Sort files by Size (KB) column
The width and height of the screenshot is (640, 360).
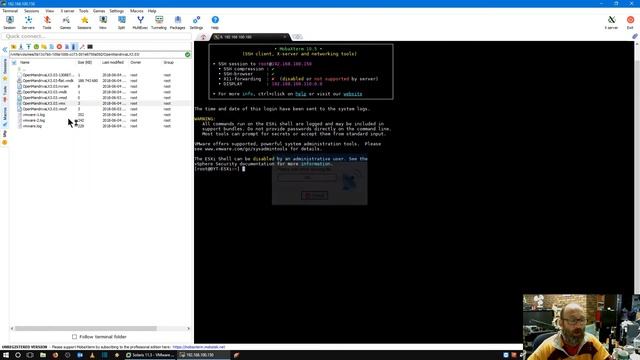[85, 62]
